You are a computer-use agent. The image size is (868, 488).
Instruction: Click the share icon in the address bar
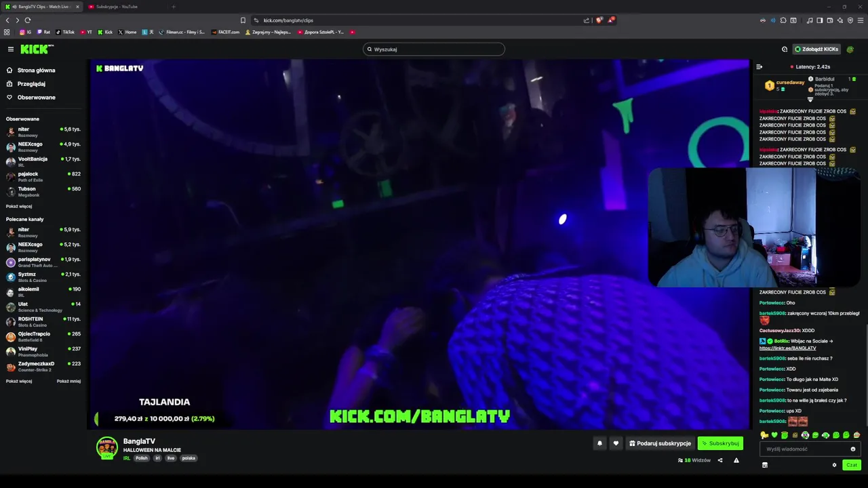coord(587,20)
